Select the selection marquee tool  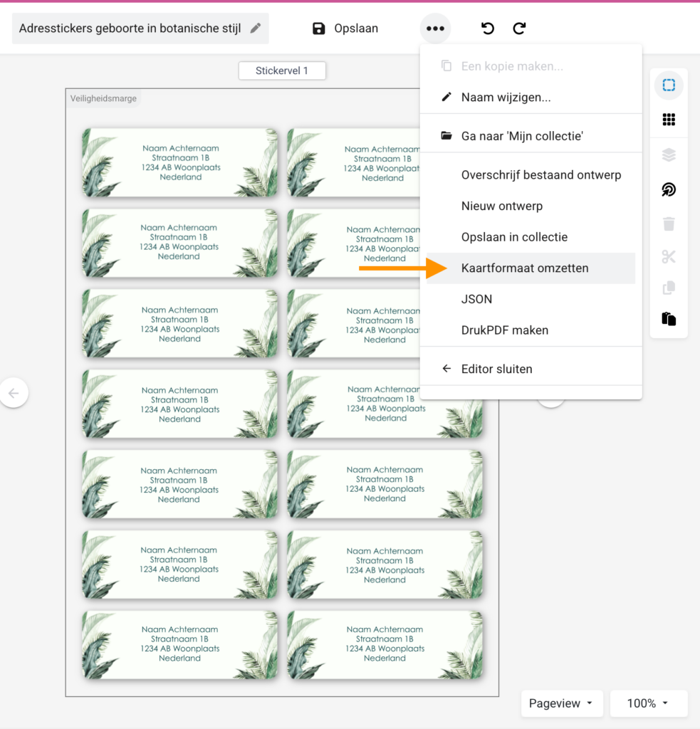[669, 84]
